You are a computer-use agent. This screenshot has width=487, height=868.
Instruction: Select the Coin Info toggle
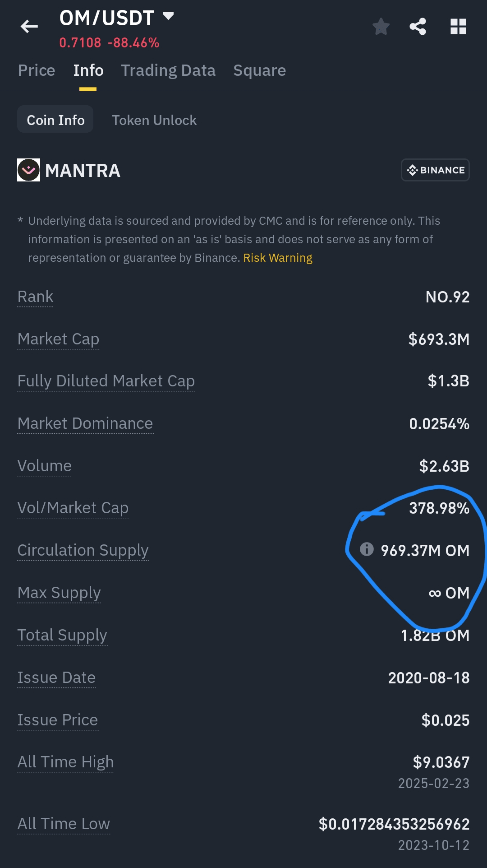coord(55,120)
